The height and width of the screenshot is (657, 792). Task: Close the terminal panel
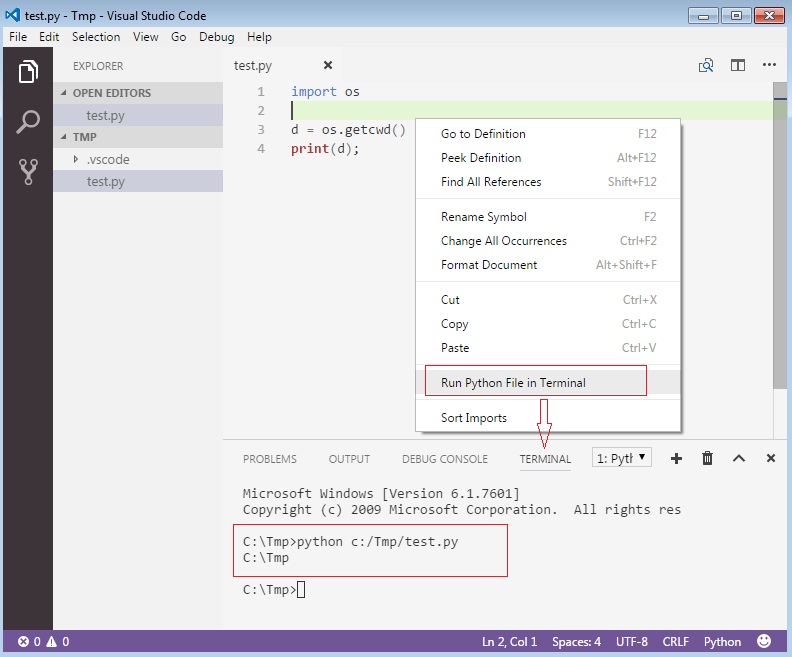(770, 458)
